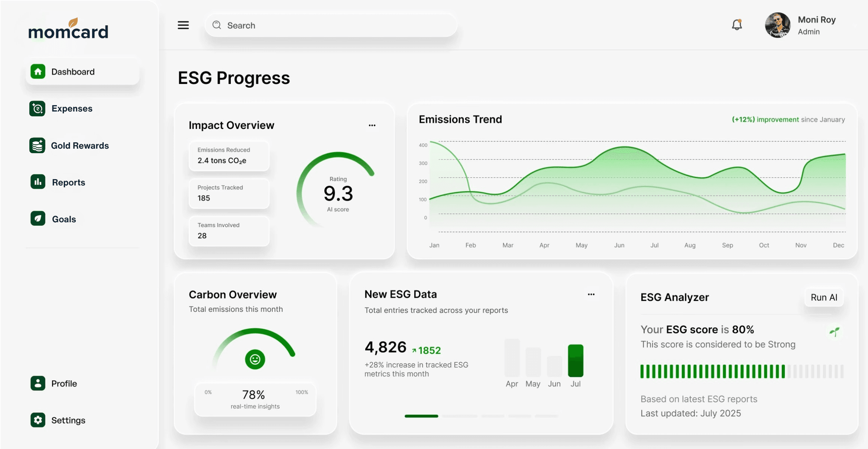Click the 4,826 entries figure
The width and height of the screenshot is (868, 449).
[385, 347]
